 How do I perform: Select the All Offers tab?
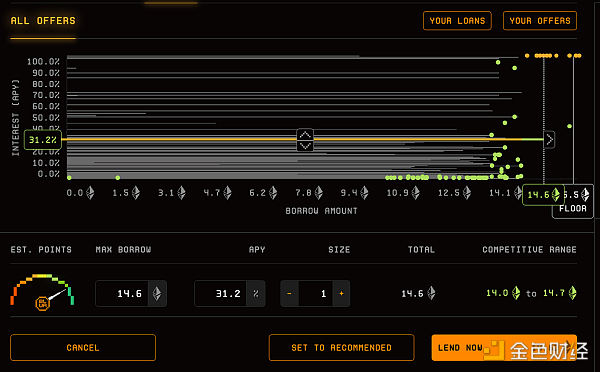tap(43, 21)
